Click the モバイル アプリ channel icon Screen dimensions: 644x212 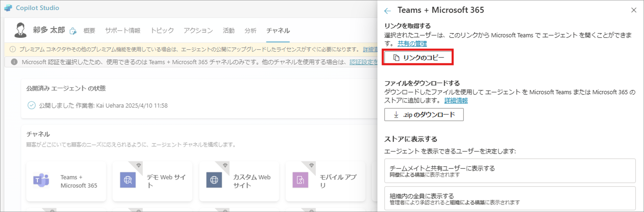click(300, 180)
